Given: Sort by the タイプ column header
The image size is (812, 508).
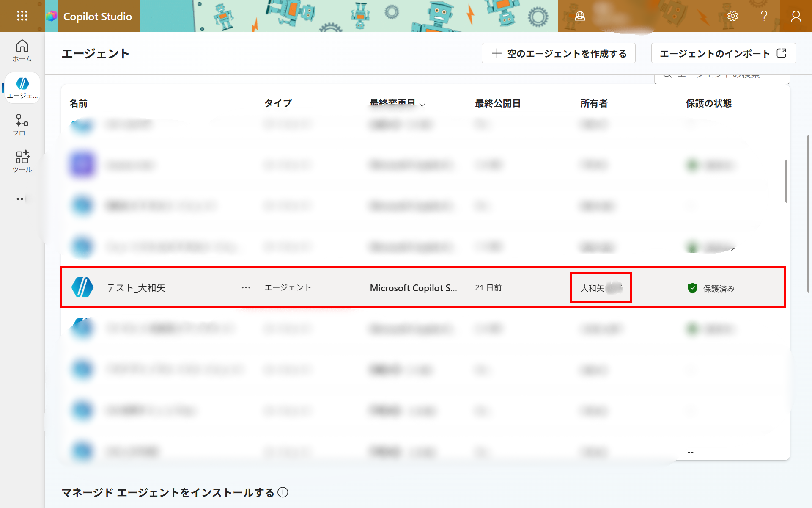Looking at the screenshot, I should [278, 103].
